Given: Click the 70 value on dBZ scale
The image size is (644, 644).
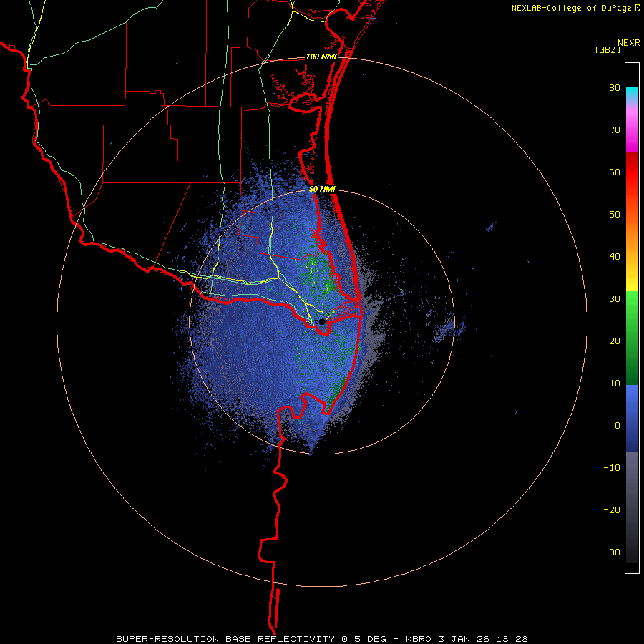Looking at the screenshot, I should [x=615, y=130].
